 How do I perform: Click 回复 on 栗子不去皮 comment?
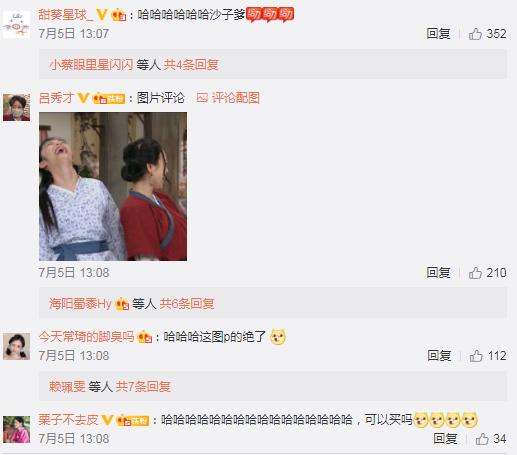pyautogui.click(x=445, y=439)
